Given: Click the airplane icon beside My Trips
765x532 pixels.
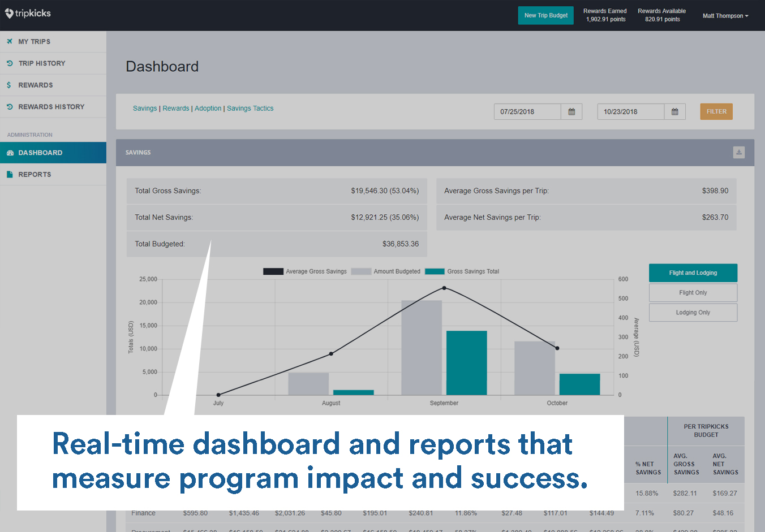Looking at the screenshot, I should (x=10, y=42).
